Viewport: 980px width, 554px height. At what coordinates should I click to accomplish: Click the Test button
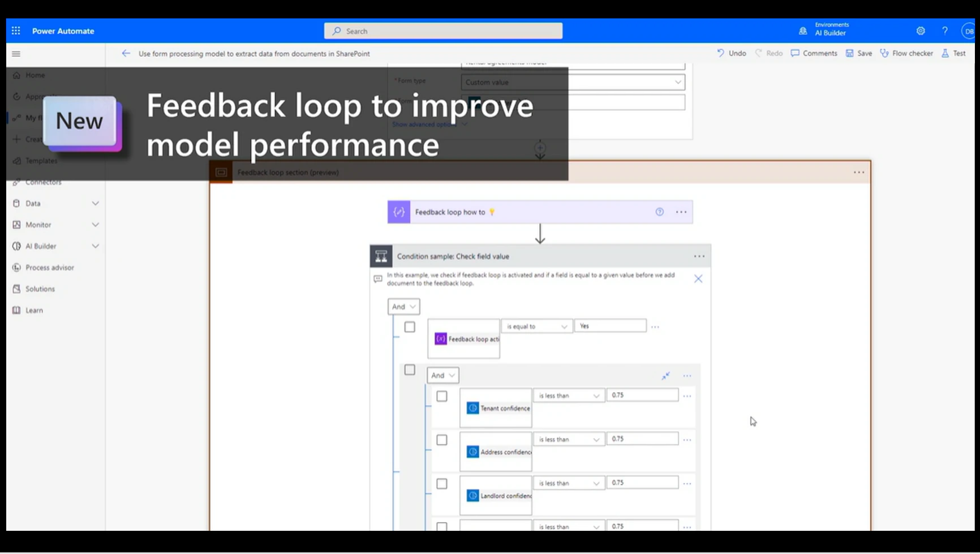point(953,53)
